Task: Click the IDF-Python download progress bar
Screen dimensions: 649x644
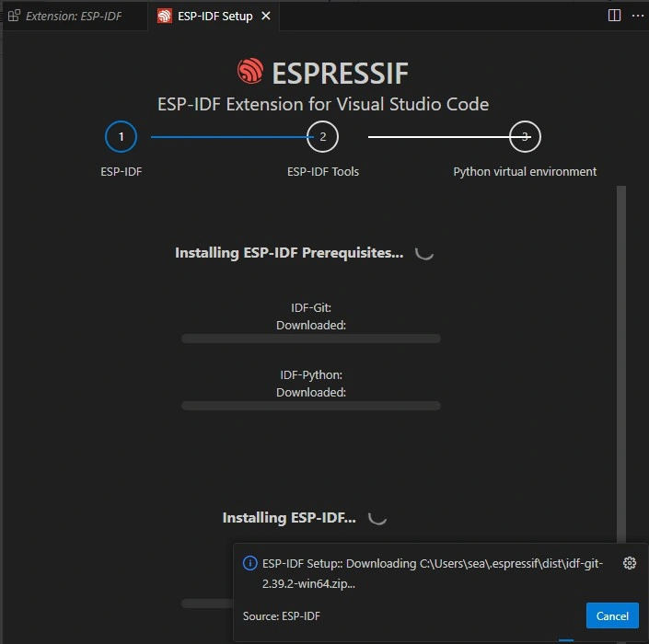Action: (x=311, y=406)
